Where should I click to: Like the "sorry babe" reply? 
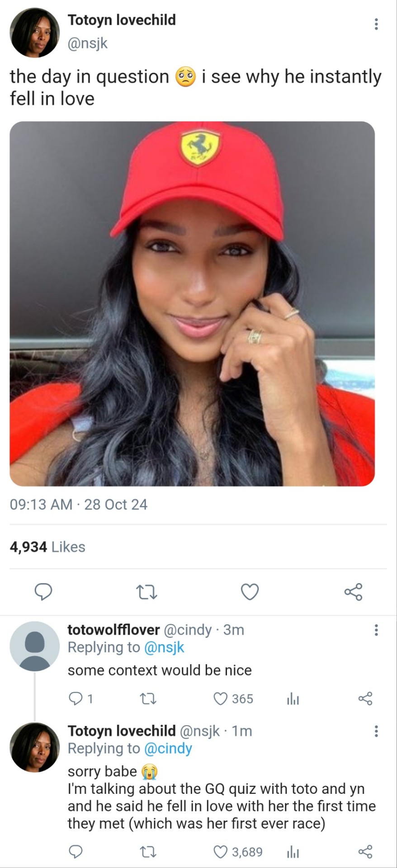(x=220, y=852)
